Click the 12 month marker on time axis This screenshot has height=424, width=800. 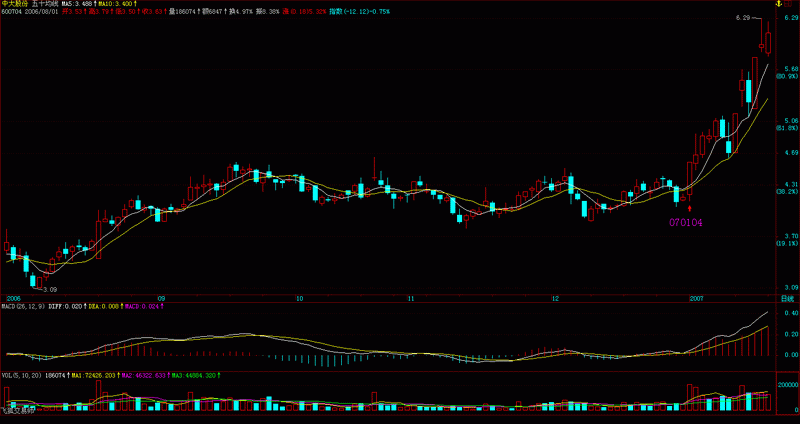pos(555,298)
